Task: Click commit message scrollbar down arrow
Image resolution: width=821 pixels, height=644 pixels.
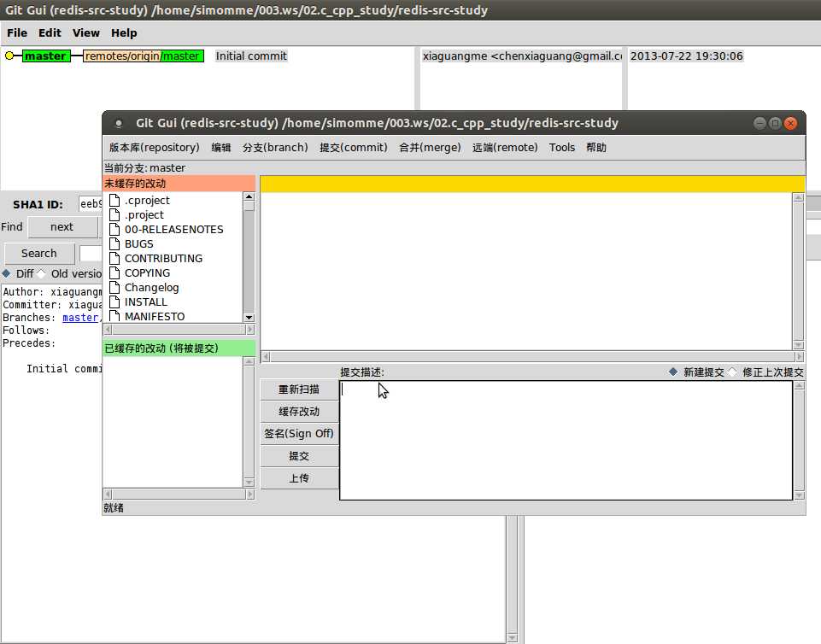Action: [799, 495]
